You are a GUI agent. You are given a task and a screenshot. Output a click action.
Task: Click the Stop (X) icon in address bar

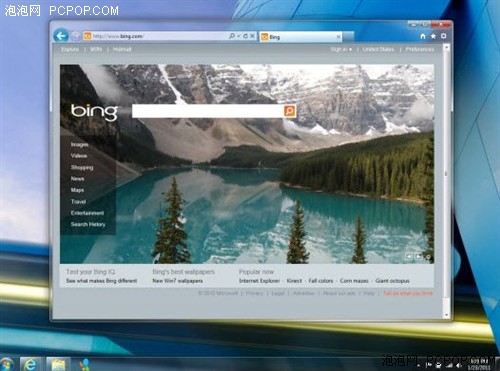coord(252,36)
